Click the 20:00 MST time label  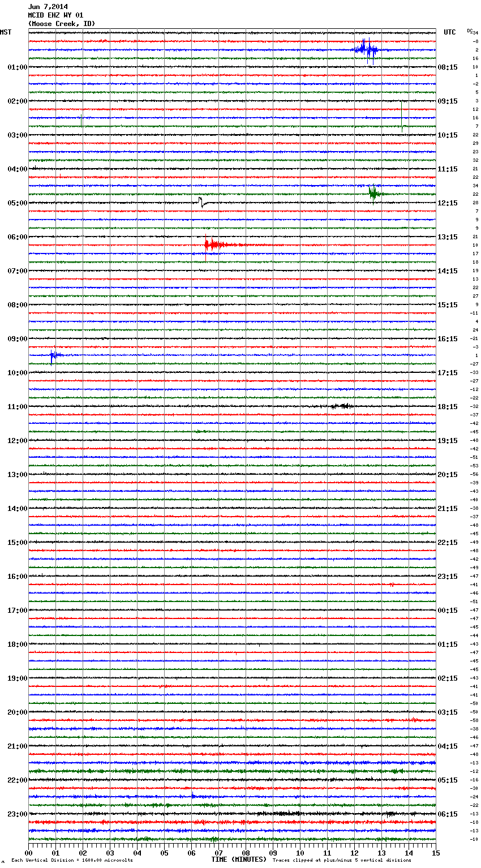click(18, 712)
